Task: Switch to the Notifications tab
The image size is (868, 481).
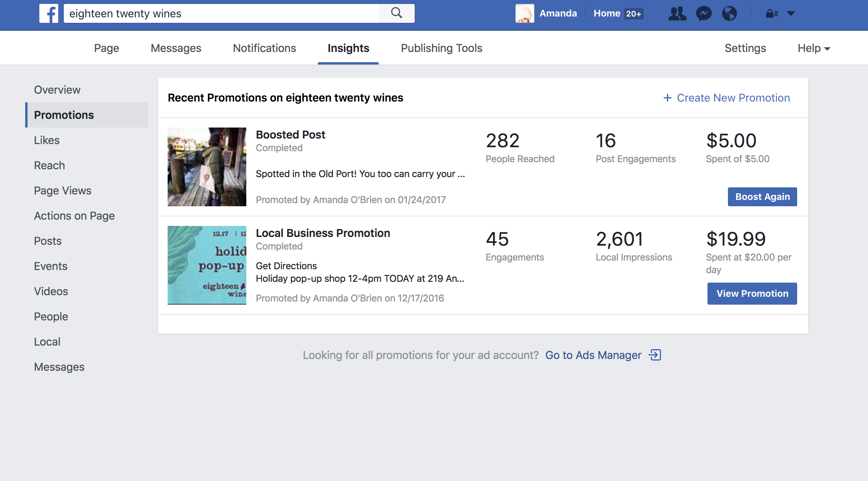Action: (264, 48)
